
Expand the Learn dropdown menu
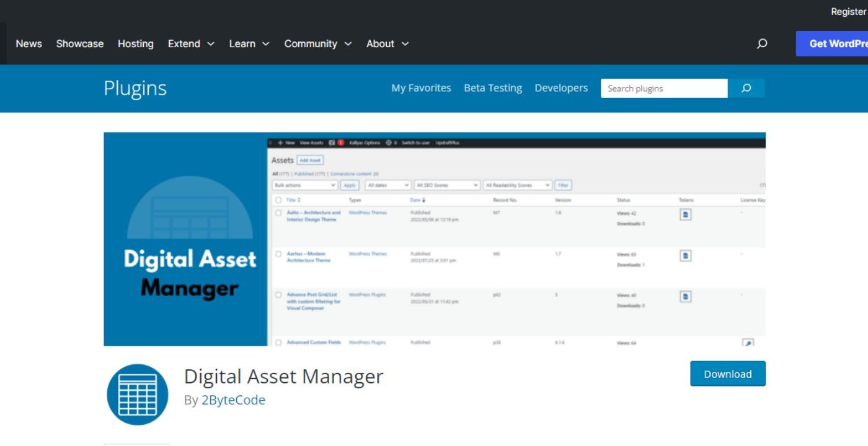pyautogui.click(x=249, y=44)
